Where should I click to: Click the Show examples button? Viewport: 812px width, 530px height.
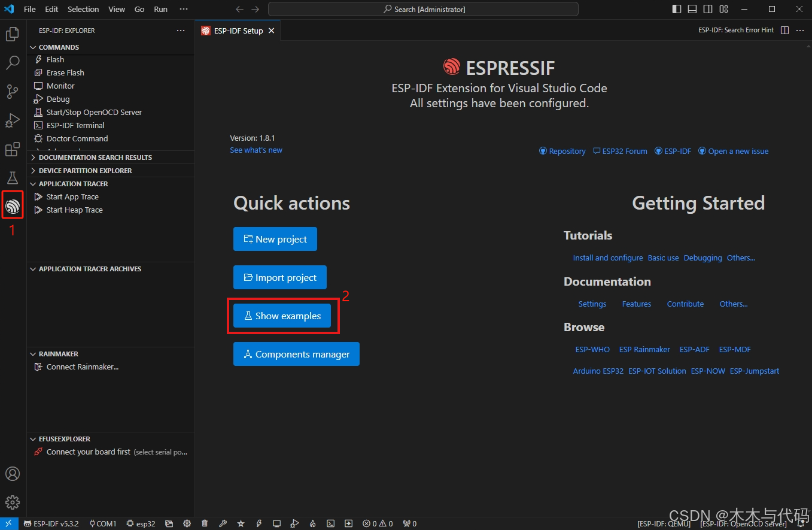(282, 316)
